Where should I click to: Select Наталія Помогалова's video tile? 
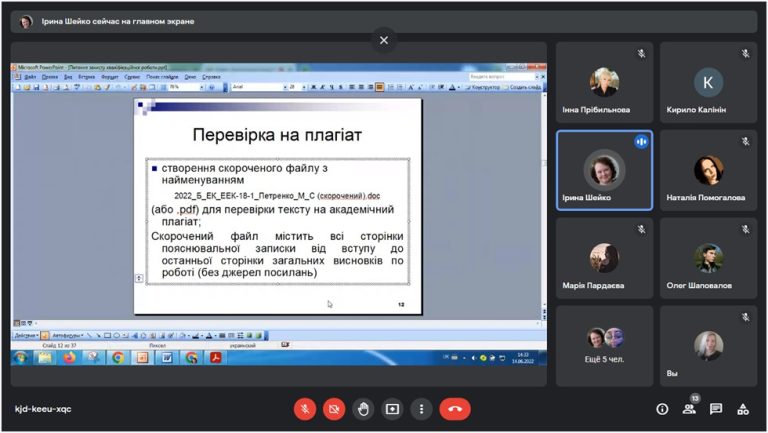pos(708,170)
